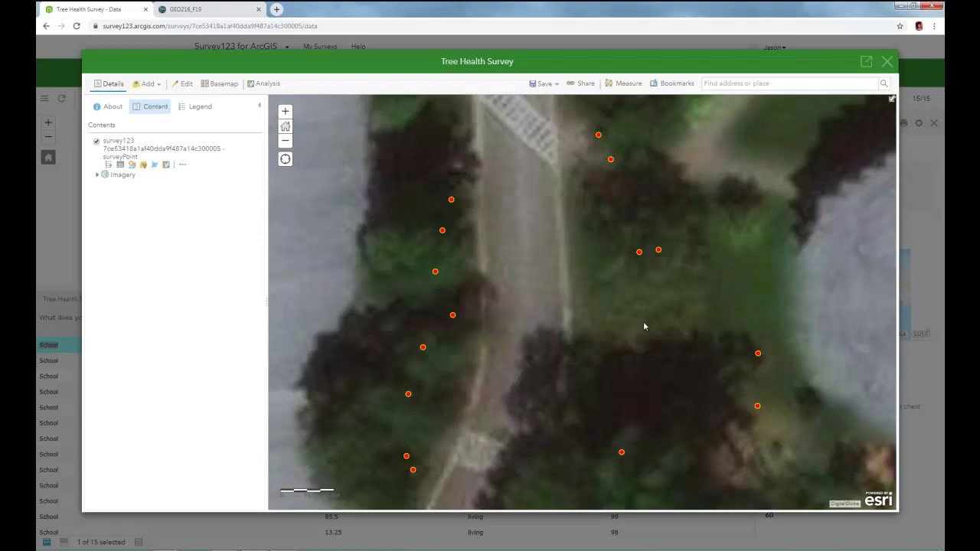Viewport: 980px width, 551px height.
Task: Switch to the Content tab
Action: pyautogui.click(x=149, y=106)
